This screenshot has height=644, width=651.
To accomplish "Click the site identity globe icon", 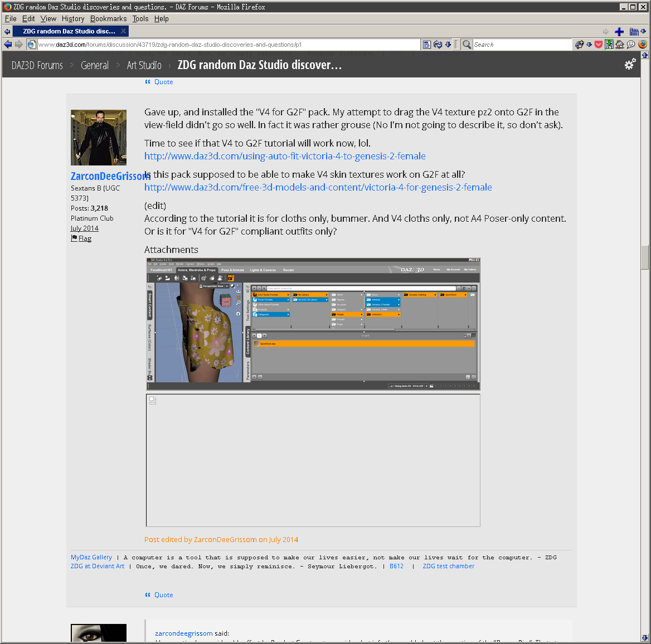I will click(x=32, y=45).
